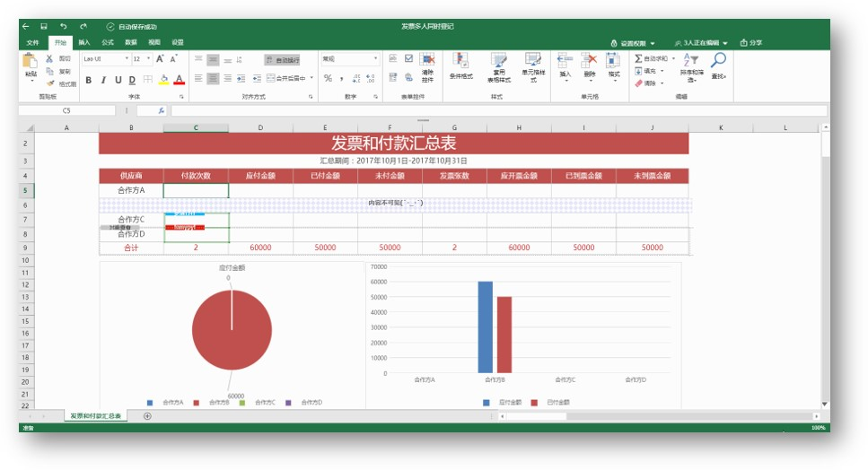Redo the last undone action
The image size is (868, 470).
(x=83, y=26)
